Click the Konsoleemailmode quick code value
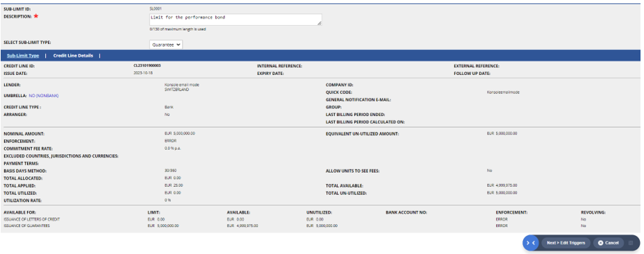Viewport: 644px width, 254px height. [503, 92]
